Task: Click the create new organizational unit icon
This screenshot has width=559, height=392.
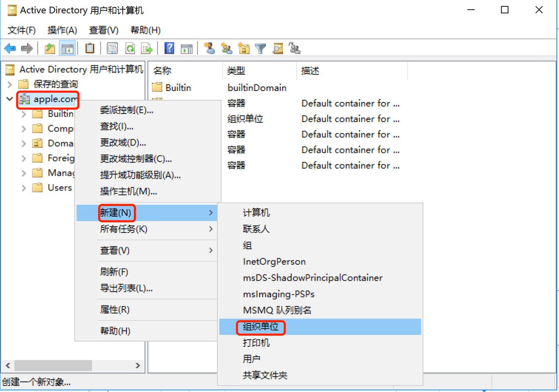Action: tap(243, 48)
